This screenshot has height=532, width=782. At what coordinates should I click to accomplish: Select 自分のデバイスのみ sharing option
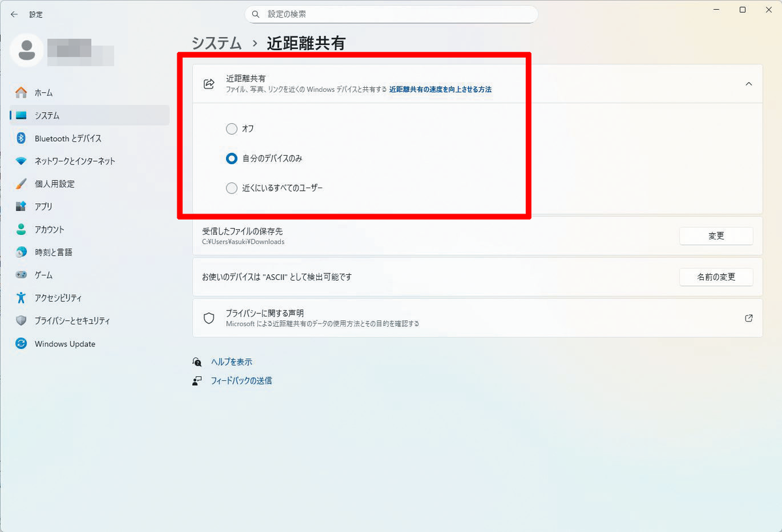(231, 158)
